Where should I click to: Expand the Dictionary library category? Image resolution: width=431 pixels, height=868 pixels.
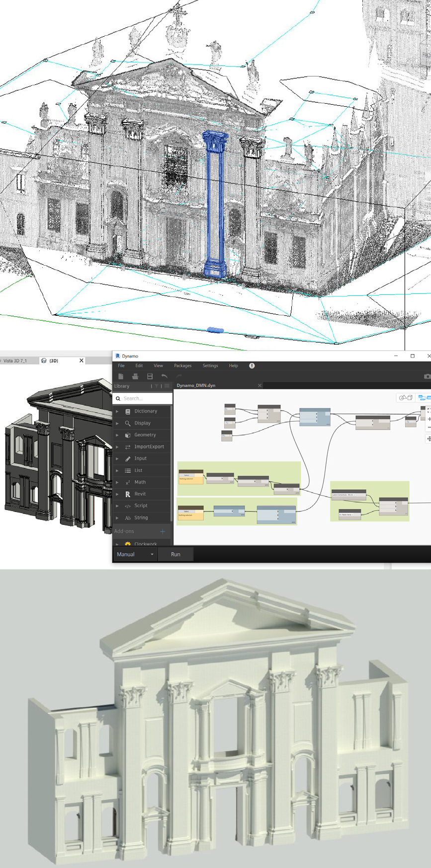[x=117, y=412]
